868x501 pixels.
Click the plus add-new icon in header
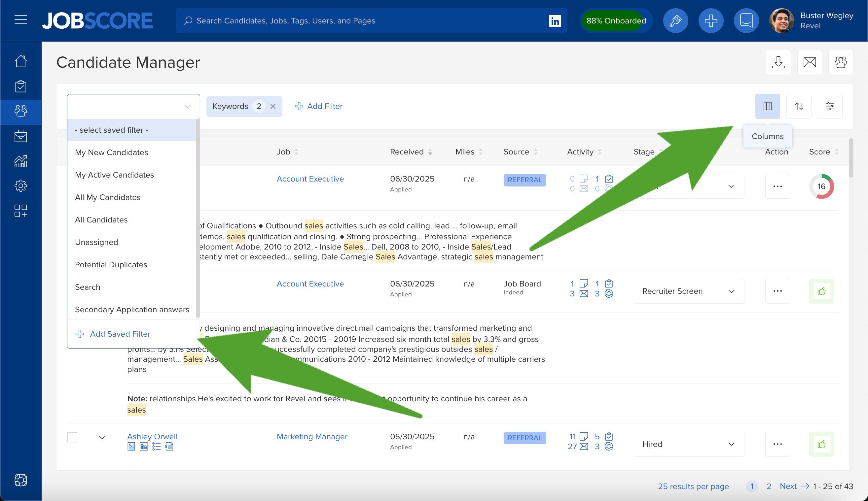(711, 21)
